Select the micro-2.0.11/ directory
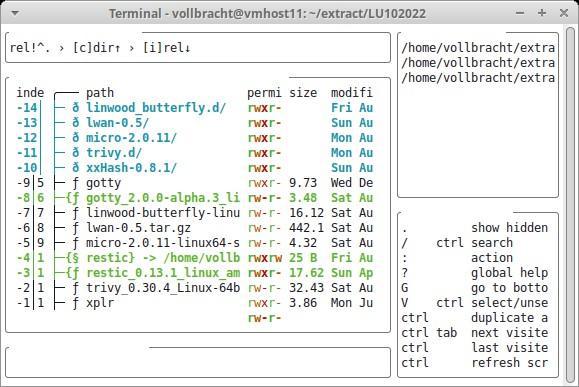 (195, 138)
